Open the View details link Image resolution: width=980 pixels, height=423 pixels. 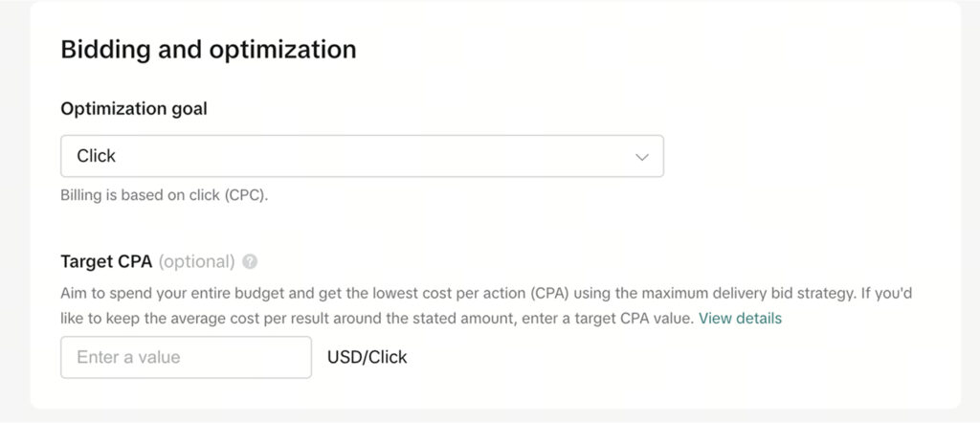click(740, 318)
